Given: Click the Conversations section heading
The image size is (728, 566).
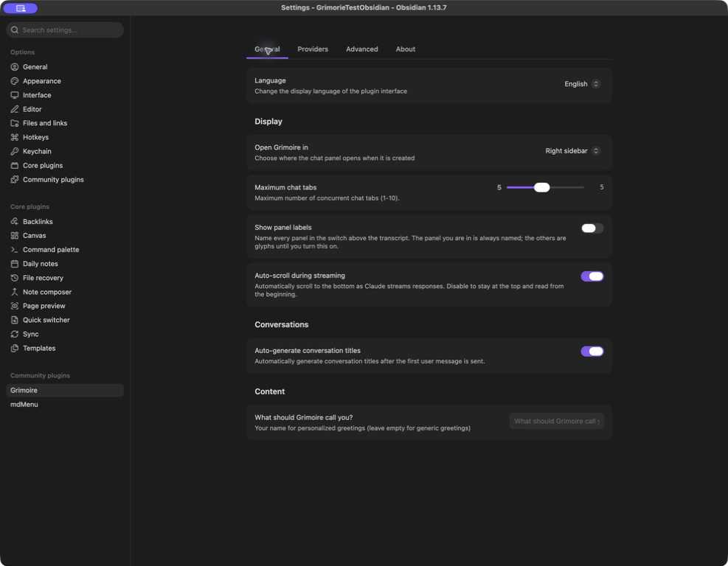Looking at the screenshot, I should pos(281,325).
